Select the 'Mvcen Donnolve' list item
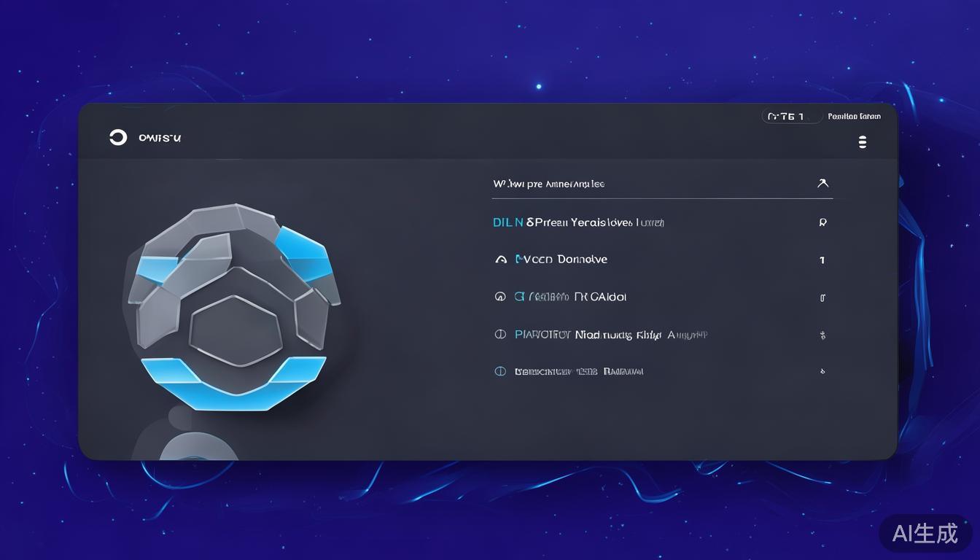 click(561, 260)
